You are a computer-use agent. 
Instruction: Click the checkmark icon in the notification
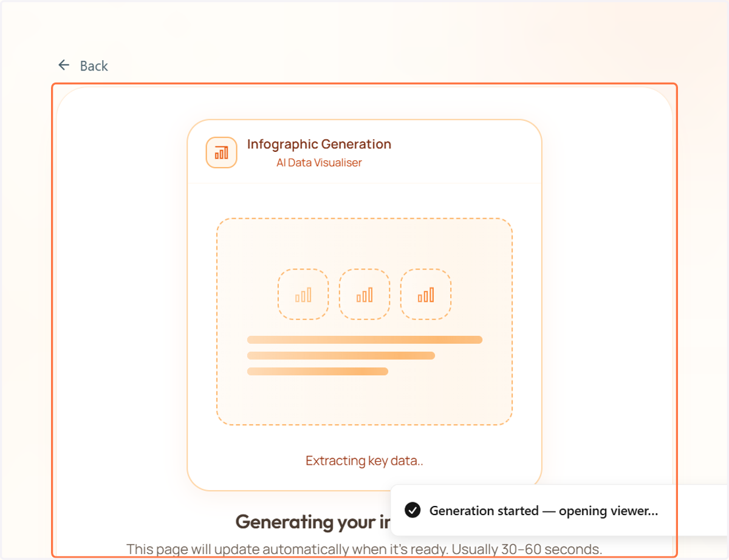(412, 510)
